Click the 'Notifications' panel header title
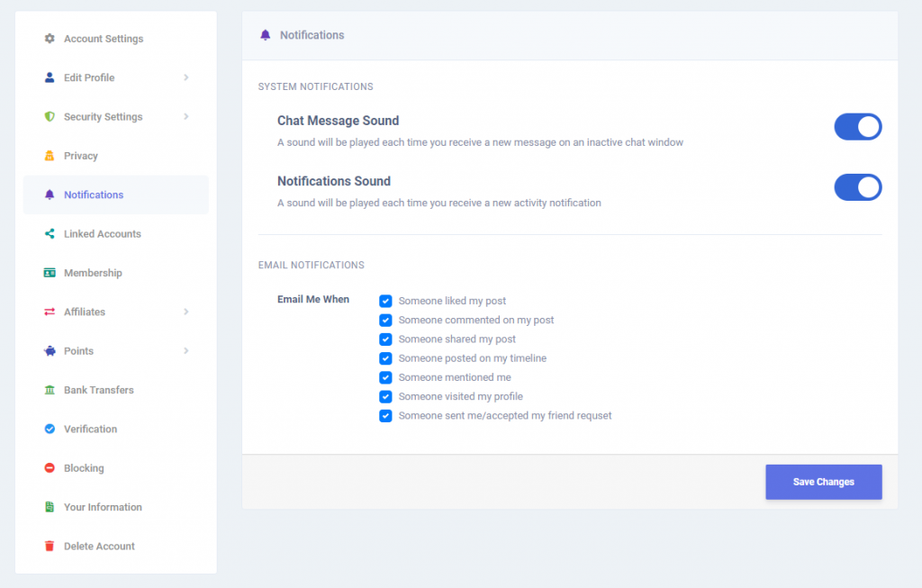The image size is (922, 588). click(x=312, y=35)
